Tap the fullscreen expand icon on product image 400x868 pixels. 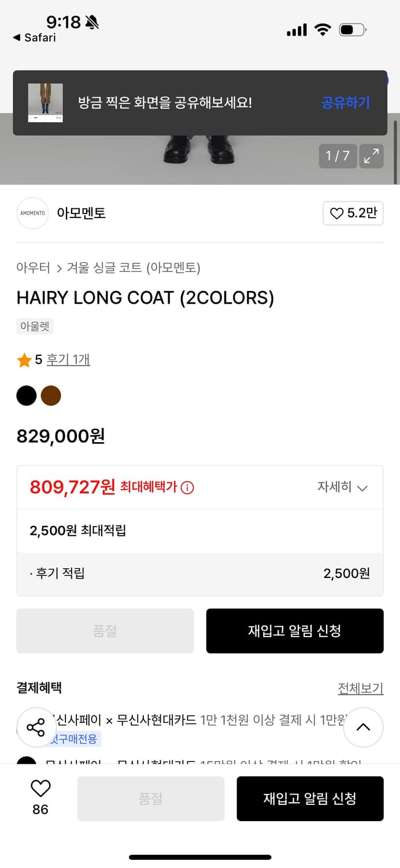point(371,156)
